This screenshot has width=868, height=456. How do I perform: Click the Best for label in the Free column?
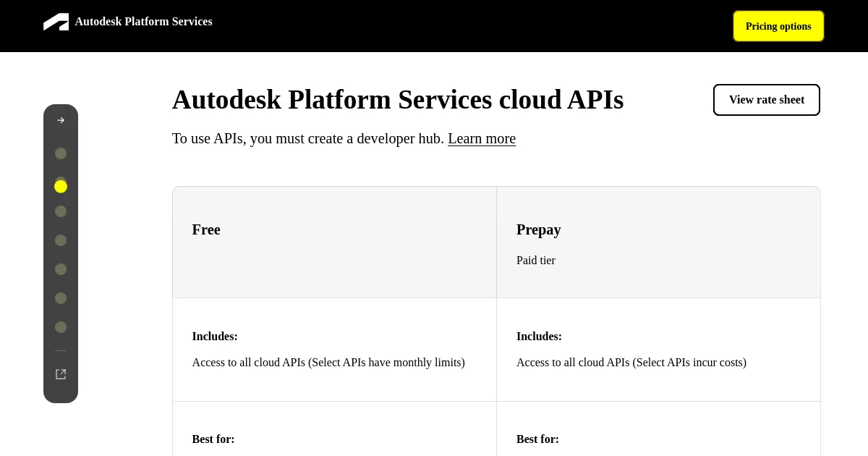point(213,439)
